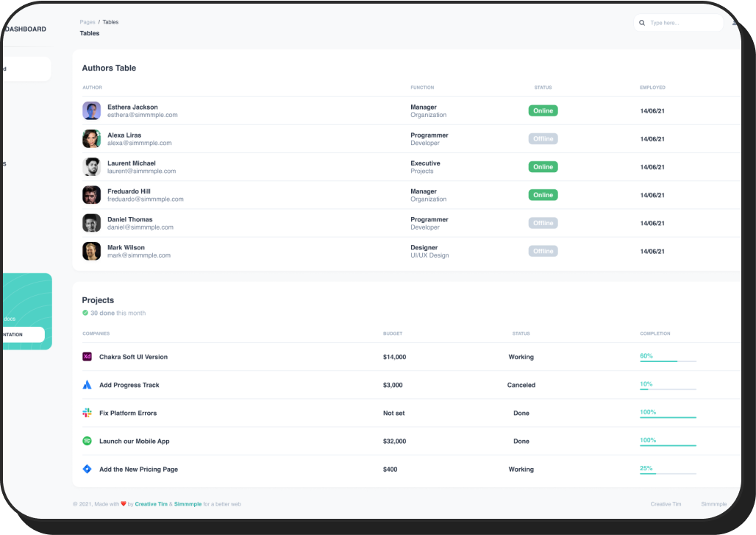This screenshot has height=535, width=756.
Task: Click the Slack icon beside Fix Platform Errors
Action: 87,413
